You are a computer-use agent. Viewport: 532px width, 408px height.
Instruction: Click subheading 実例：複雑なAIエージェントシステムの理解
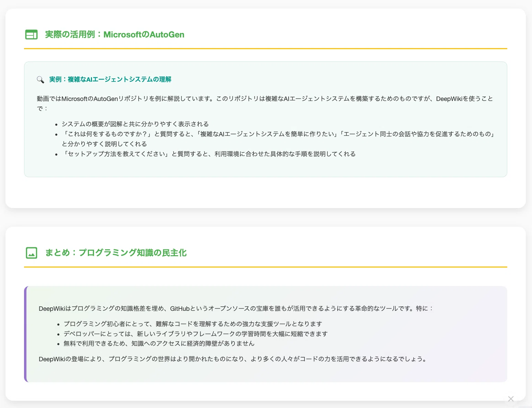click(110, 79)
